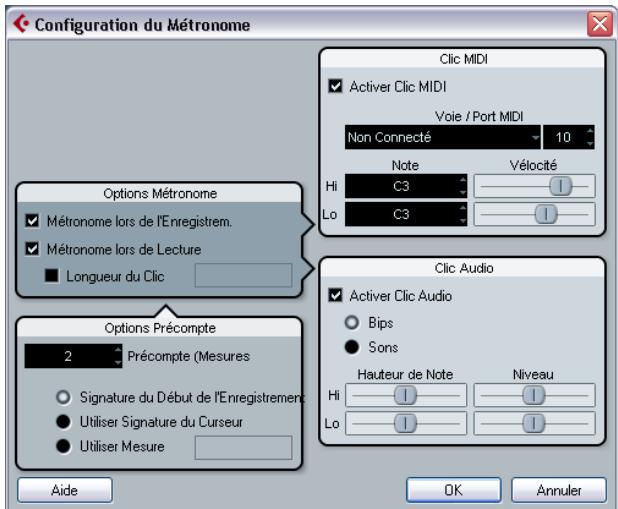Screen dimensions: 618x509
Task: Select the Utiliser Mesure radio option
Action: (63, 446)
